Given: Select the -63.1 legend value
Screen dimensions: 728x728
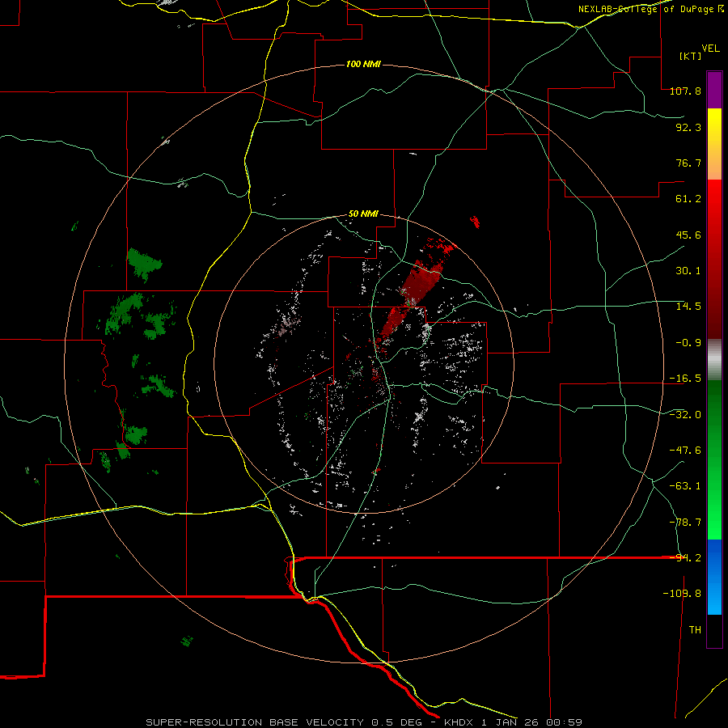Looking at the screenshot, I should point(685,486).
